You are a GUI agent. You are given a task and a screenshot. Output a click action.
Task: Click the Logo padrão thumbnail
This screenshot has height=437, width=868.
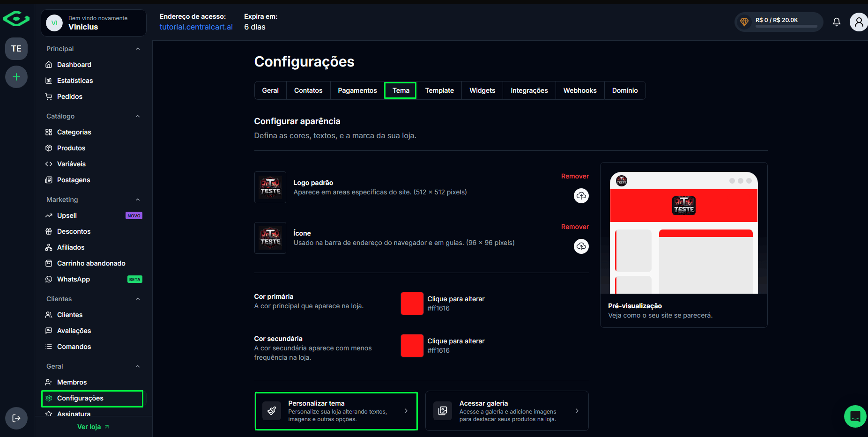[x=270, y=187]
